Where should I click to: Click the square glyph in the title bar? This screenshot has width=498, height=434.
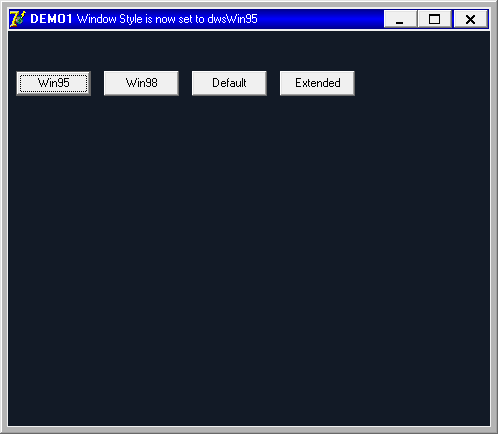434,19
